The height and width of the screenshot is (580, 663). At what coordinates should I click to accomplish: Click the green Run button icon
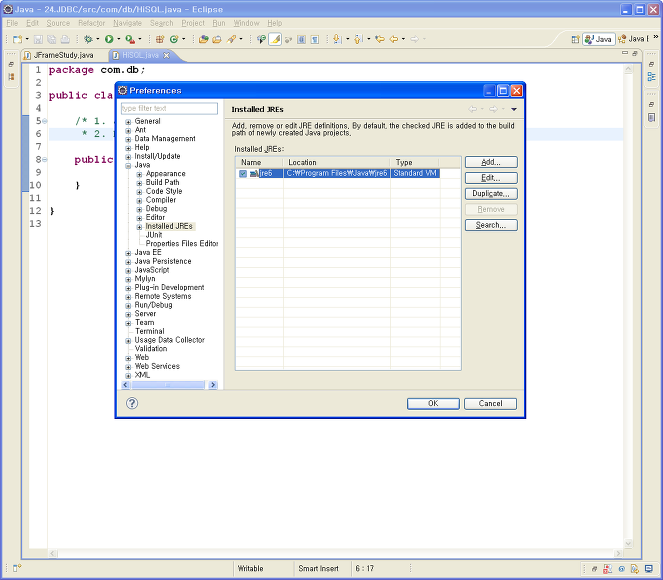click(x=109, y=39)
